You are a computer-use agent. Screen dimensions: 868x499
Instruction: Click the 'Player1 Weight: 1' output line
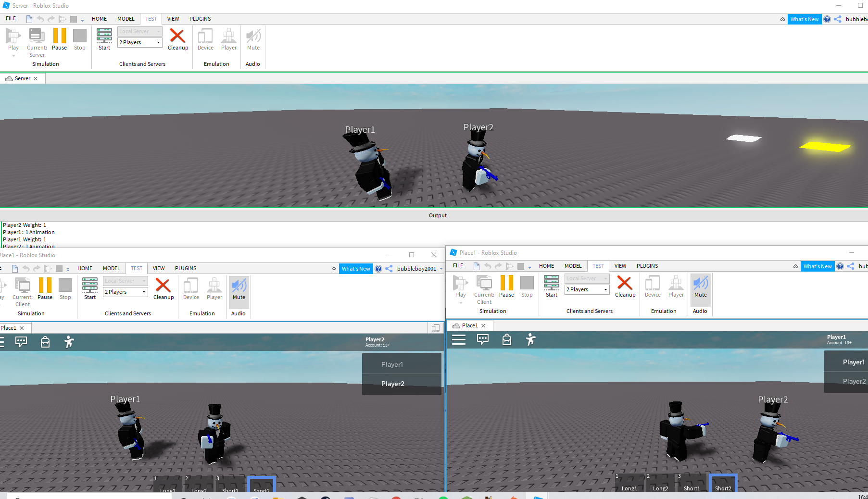point(25,239)
